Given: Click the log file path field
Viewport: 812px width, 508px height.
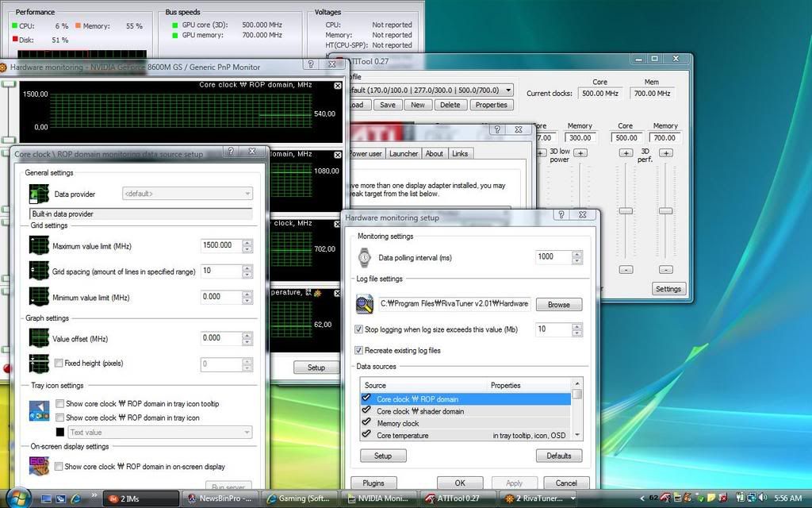Looking at the screenshot, I should (454, 304).
